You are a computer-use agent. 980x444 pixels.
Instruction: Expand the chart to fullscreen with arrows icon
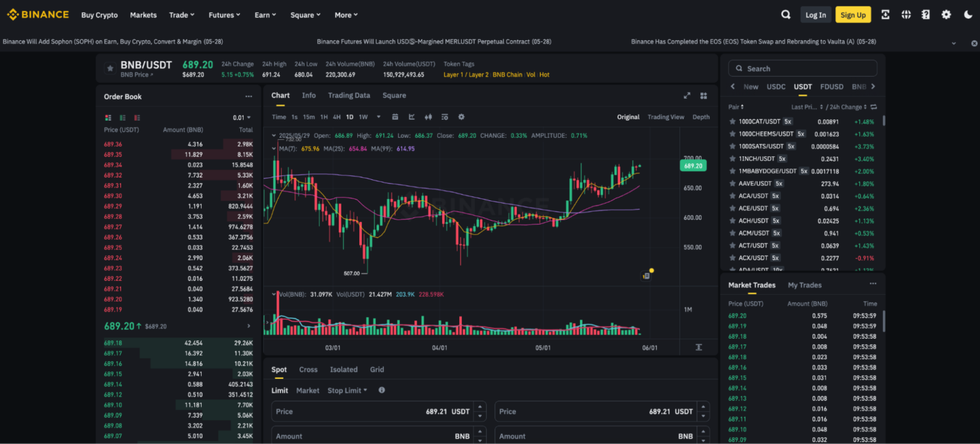click(687, 95)
